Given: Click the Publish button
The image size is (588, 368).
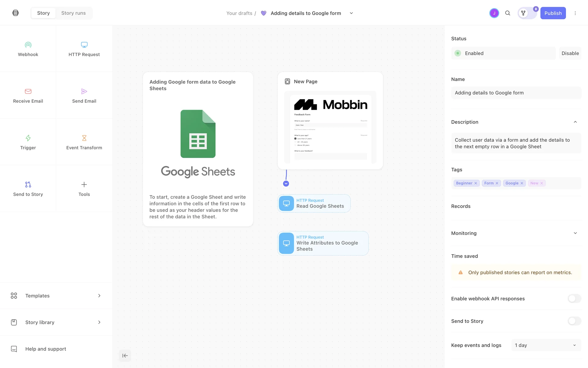Looking at the screenshot, I should pos(553,13).
